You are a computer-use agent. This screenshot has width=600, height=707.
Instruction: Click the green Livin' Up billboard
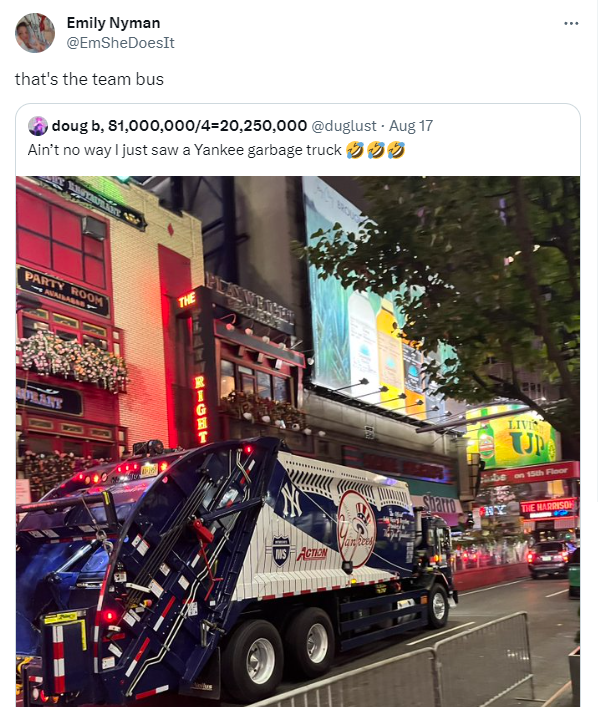513,437
